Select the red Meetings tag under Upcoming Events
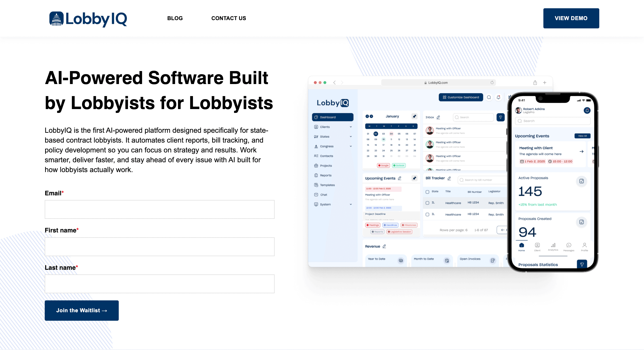Viewport: 644px width, 350px height. click(373, 225)
